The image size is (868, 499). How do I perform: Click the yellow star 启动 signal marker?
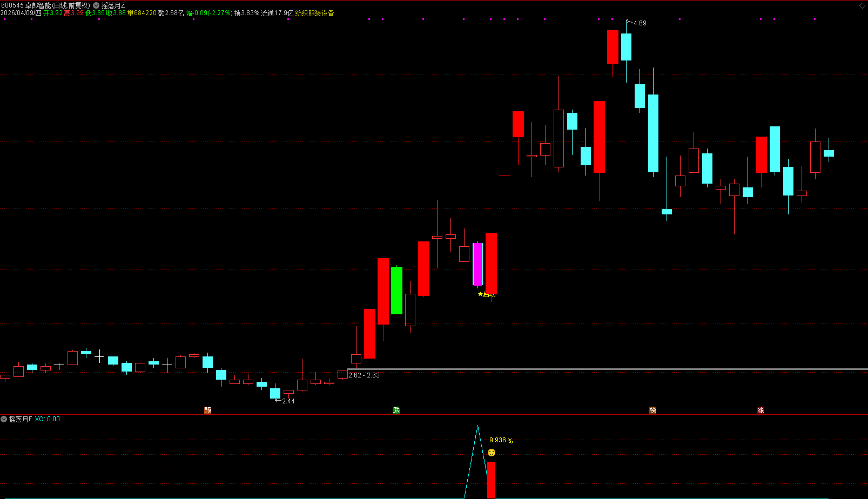pyautogui.click(x=486, y=294)
